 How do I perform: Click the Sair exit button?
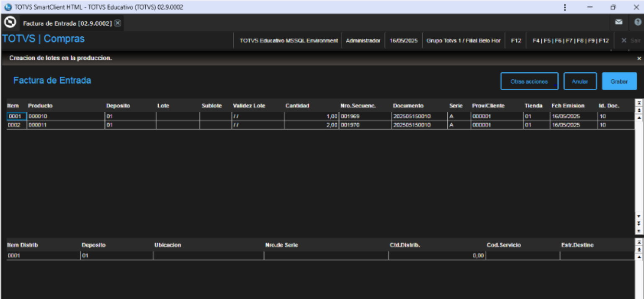(x=631, y=41)
